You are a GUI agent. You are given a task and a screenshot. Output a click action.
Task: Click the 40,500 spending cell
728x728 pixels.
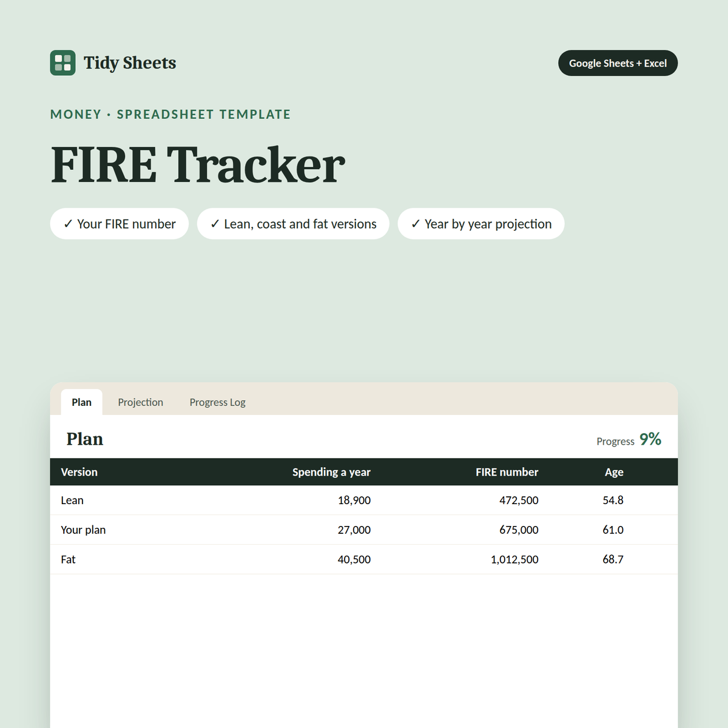click(354, 559)
